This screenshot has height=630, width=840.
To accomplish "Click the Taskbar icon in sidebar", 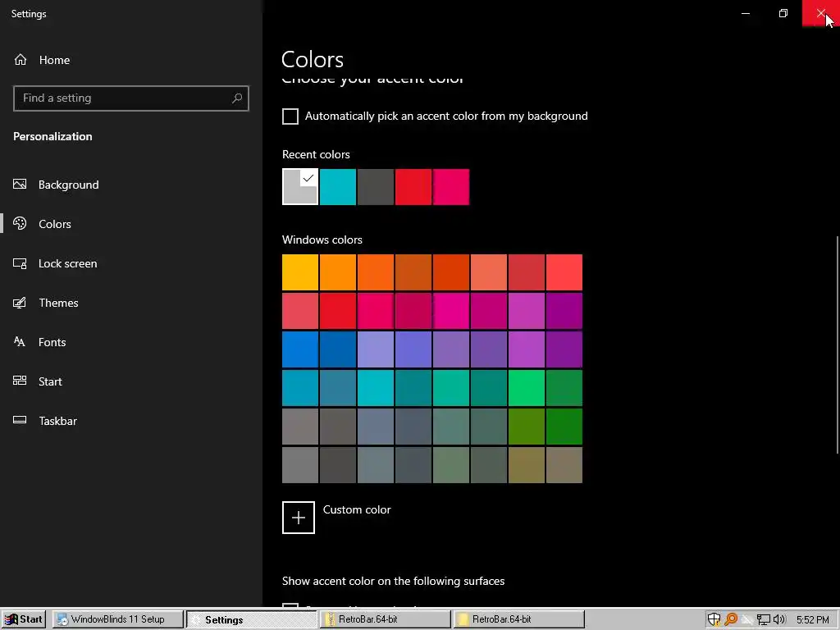I will click(x=21, y=421).
